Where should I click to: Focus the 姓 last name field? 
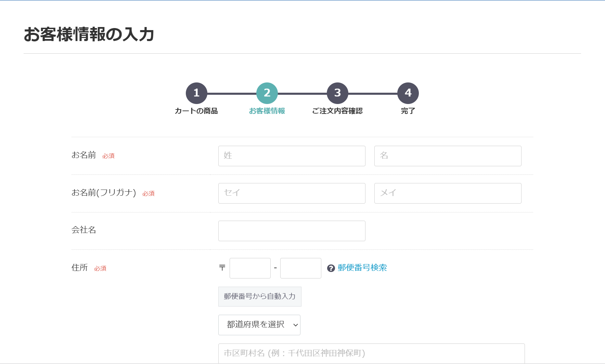(x=292, y=156)
